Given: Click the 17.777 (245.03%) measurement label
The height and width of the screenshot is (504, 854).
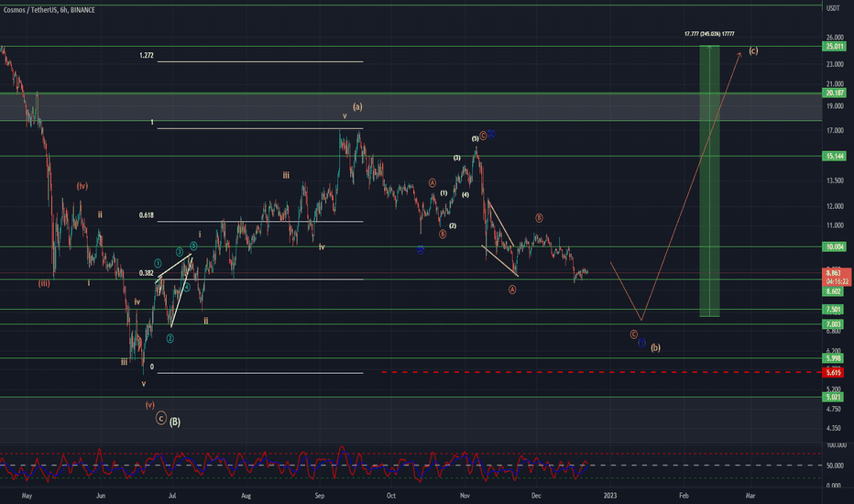Looking at the screenshot, I should [709, 34].
